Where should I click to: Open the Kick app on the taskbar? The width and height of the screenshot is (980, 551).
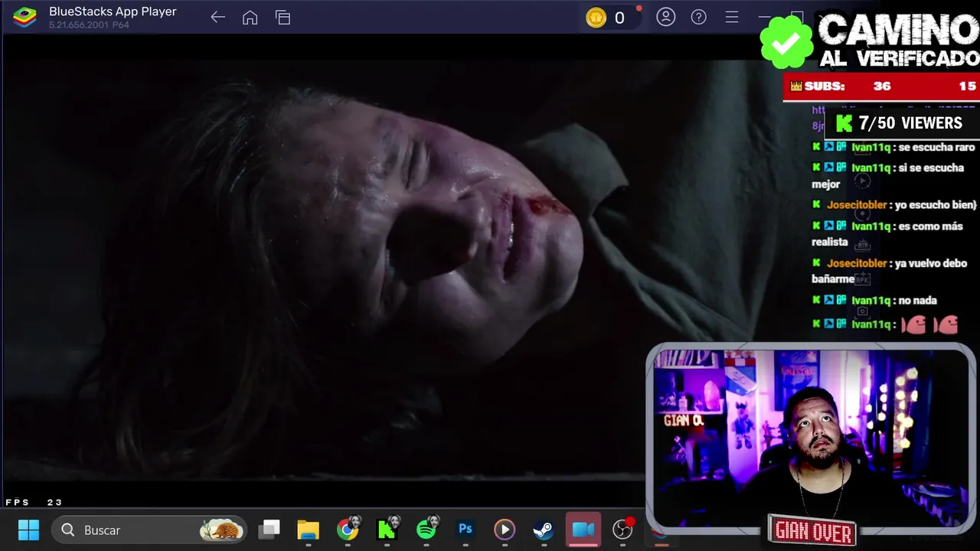pyautogui.click(x=387, y=530)
